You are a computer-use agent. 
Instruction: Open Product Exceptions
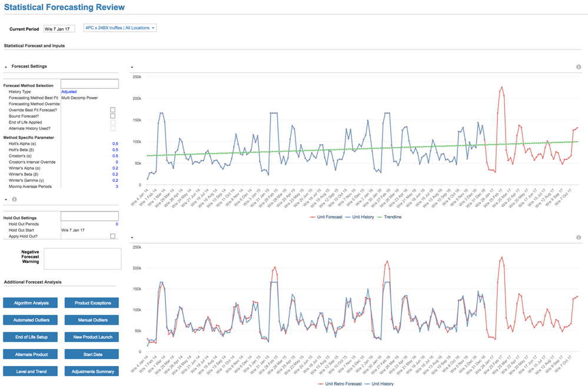pyautogui.click(x=92, y=302)
